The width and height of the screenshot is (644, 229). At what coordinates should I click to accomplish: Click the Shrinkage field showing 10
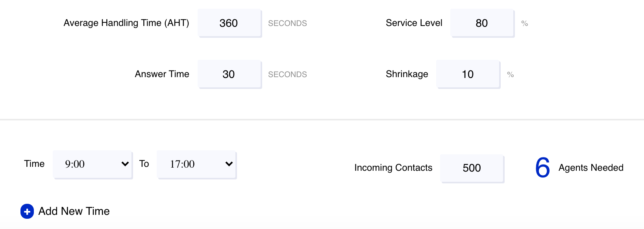468,74
